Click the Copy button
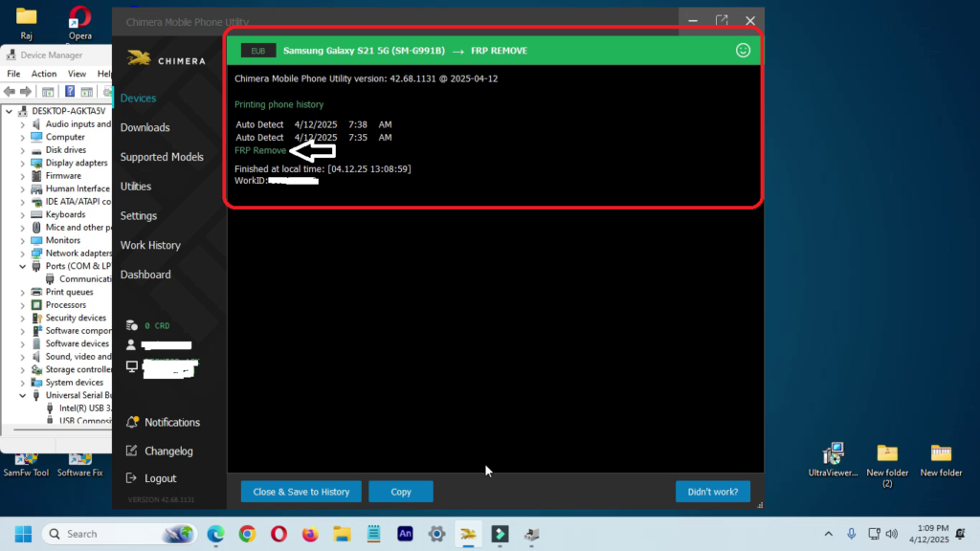The height and width of the screenshot is (551, 980). point(401,492)
